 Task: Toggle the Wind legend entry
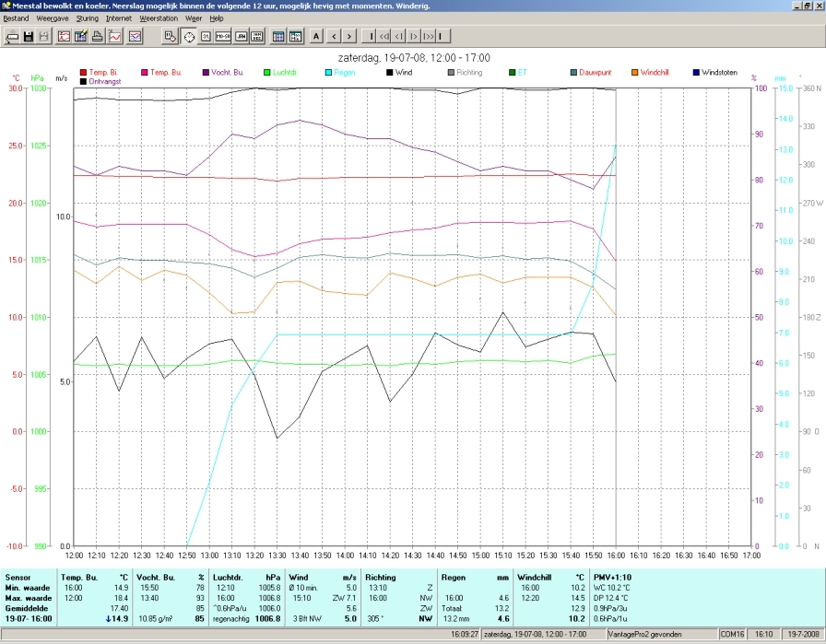pyautogui.click(x=399, y=73)
